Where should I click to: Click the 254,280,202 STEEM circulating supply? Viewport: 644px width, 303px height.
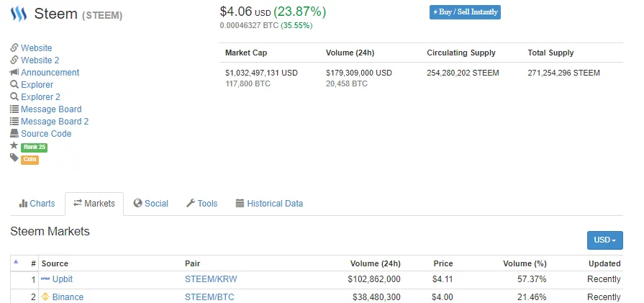click(x=463, y=73)
